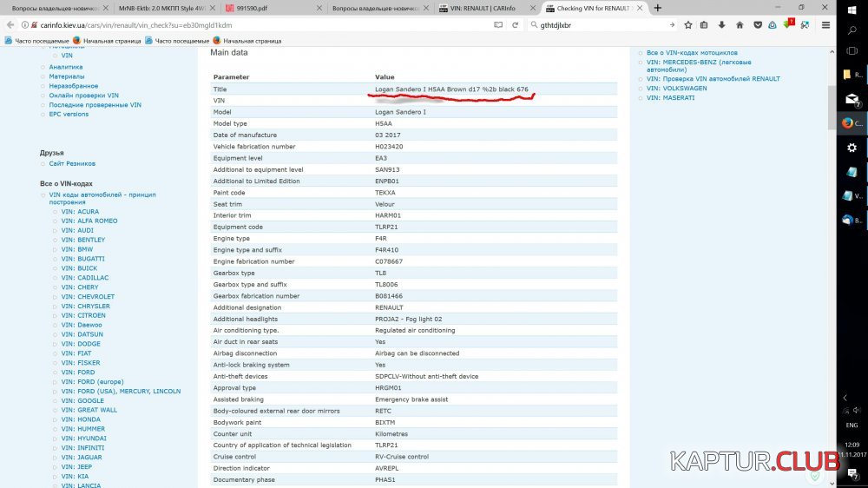This screenshot has width=868, height=488.
Task: Open a new browser tab
Action: point(657,8)
